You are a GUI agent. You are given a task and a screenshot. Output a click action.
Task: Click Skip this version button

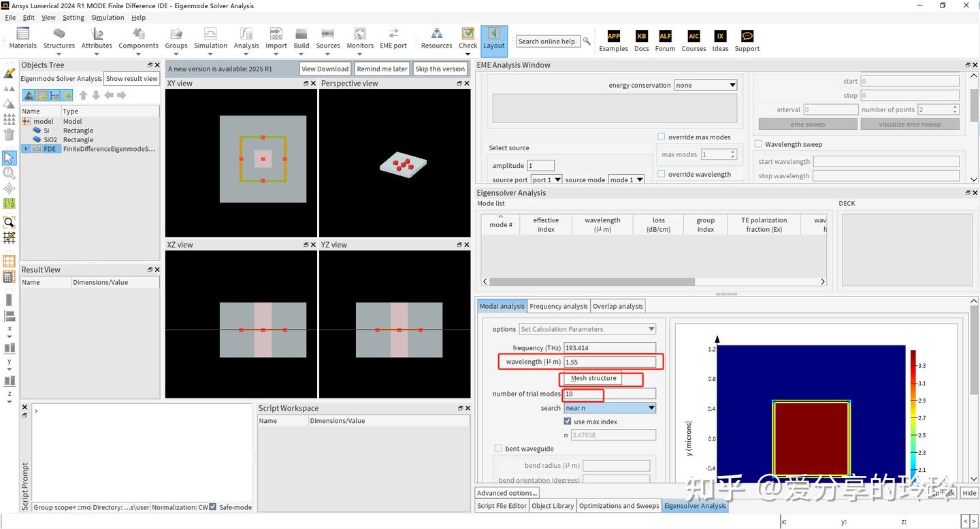point(440,69)
